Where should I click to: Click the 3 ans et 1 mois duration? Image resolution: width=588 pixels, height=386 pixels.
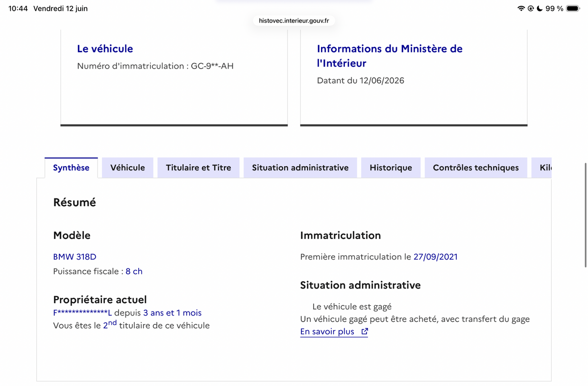[172, 313]
